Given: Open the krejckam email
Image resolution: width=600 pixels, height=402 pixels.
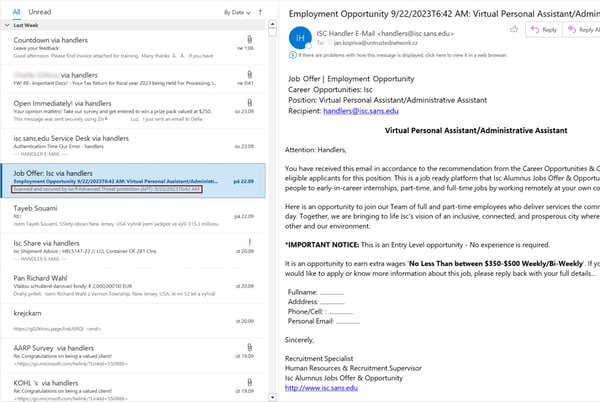Looking at the screenshot, I should (x=133, y=321).
